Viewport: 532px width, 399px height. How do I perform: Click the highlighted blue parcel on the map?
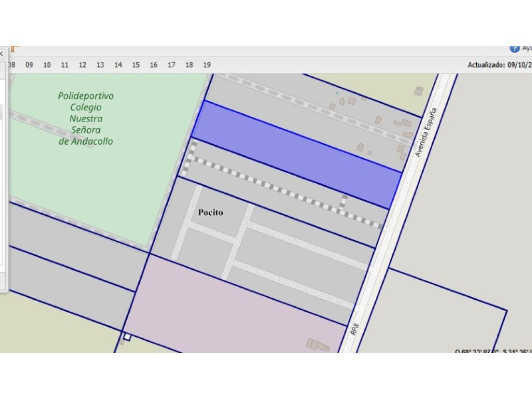pos(296,154)
